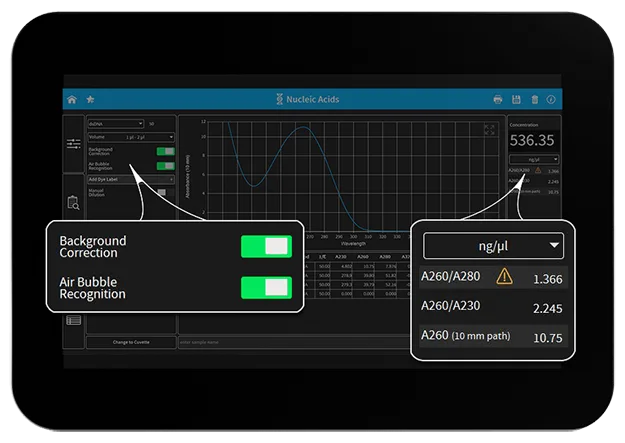Go to the Home screen icon
This screenshot has width=625, height=443.
[x=72, y=99]
